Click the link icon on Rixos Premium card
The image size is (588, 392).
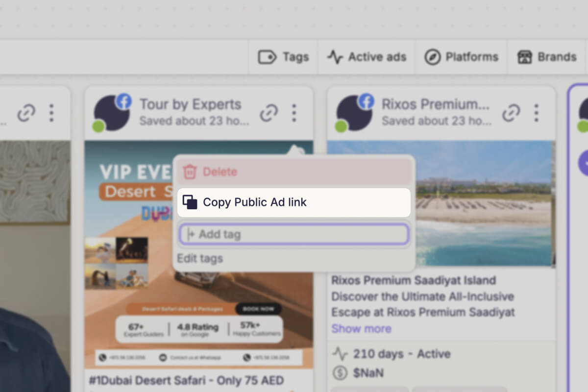(511, 113)
